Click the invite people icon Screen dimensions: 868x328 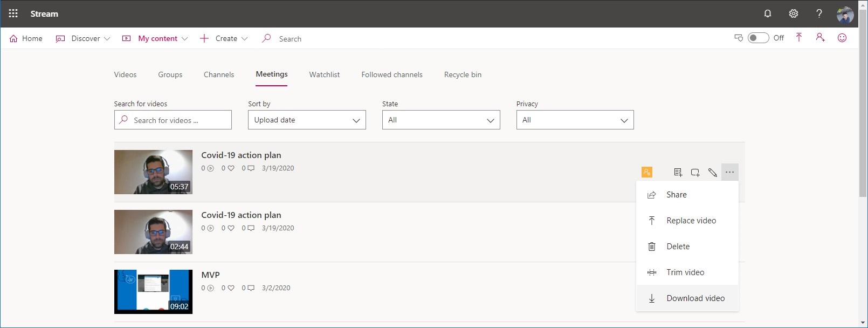(x=820, y=38)
